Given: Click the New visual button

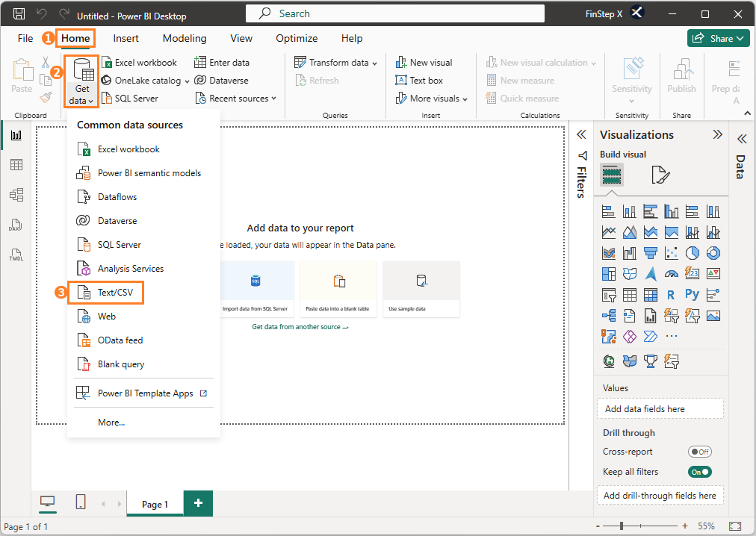Looking at the screenshot, I should coord(424,63).
